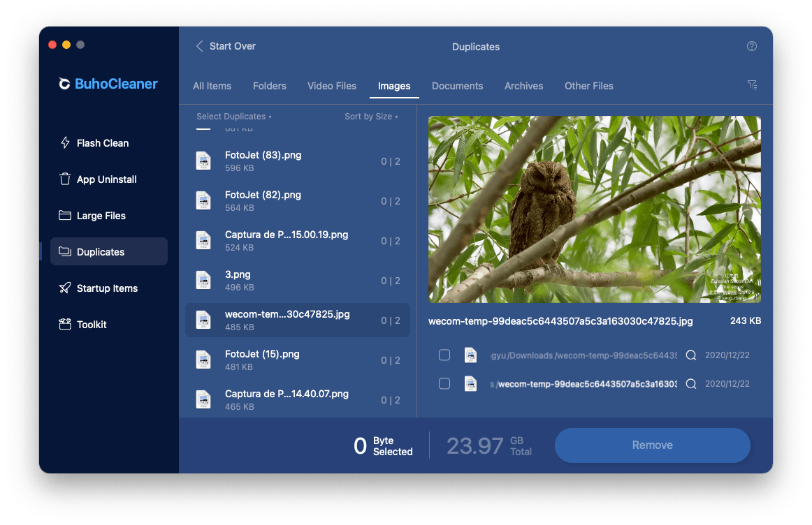Open the Select Duplicates dropdown
This screenshot has height=525, width=812.
[234, 117]
